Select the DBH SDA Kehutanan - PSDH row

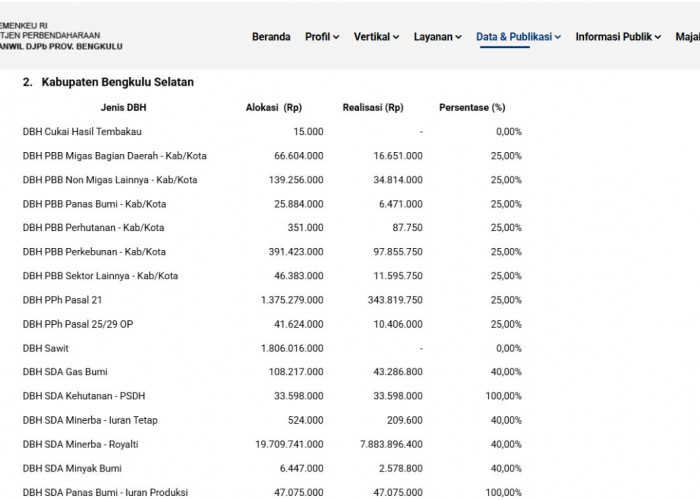pos(272,396)
